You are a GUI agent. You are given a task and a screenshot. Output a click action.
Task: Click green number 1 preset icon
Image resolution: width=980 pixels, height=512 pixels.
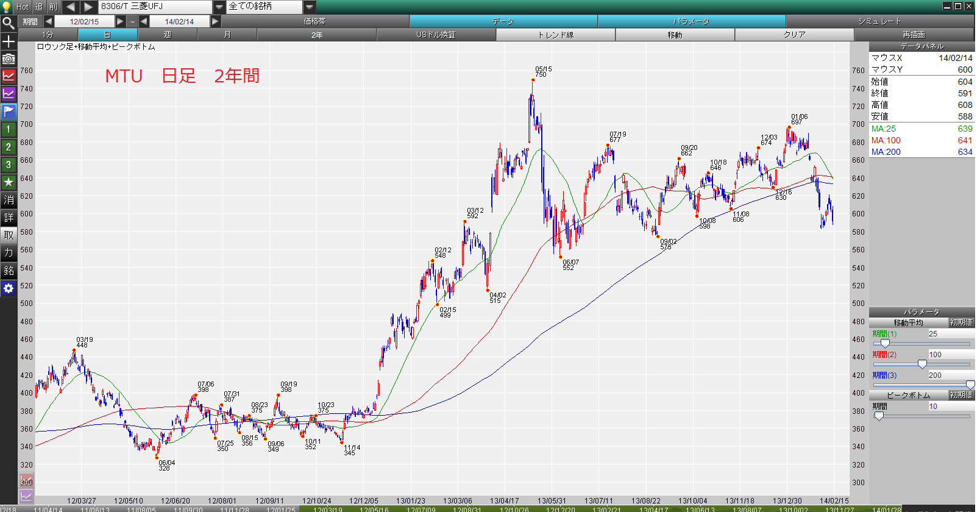(x=9, y=129)
